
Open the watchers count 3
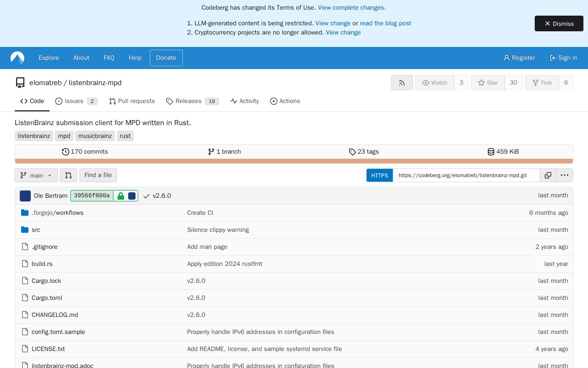tap(461, 83)
